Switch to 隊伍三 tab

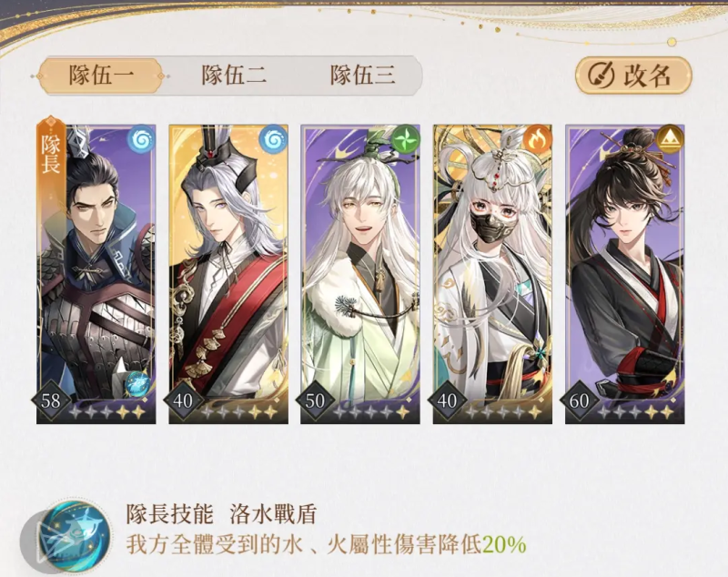click(x=363, y=76)
